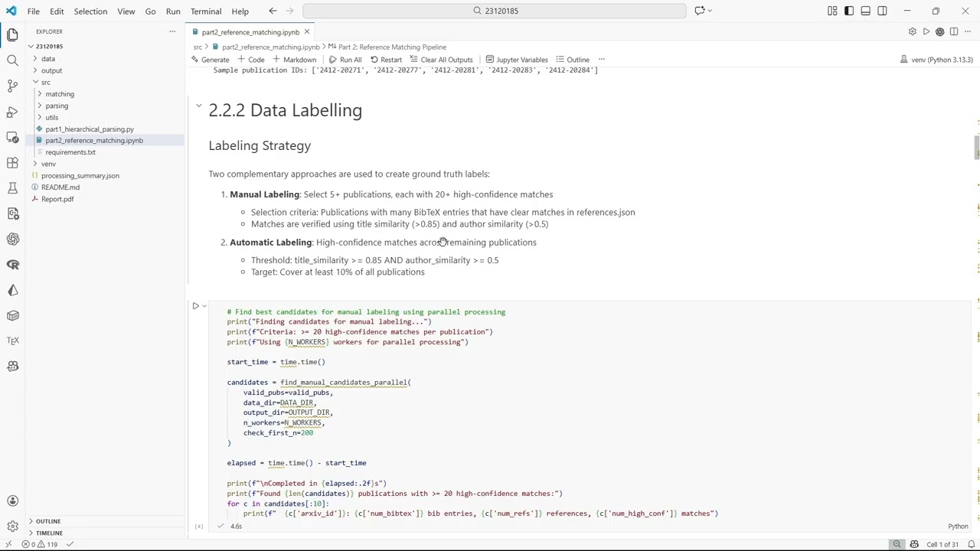Split the editor to the right
The image size is (980, 551).
point(953,31)
